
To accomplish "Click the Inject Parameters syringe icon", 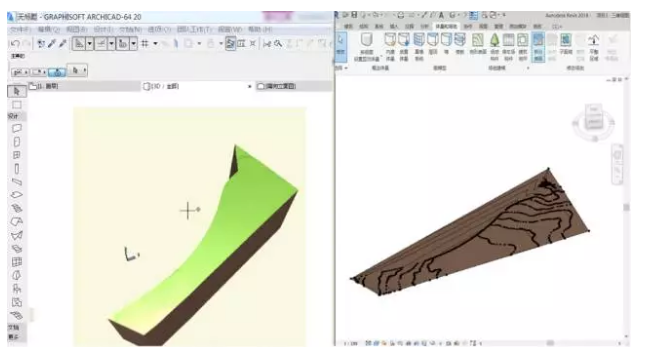I will coord(63,43).
